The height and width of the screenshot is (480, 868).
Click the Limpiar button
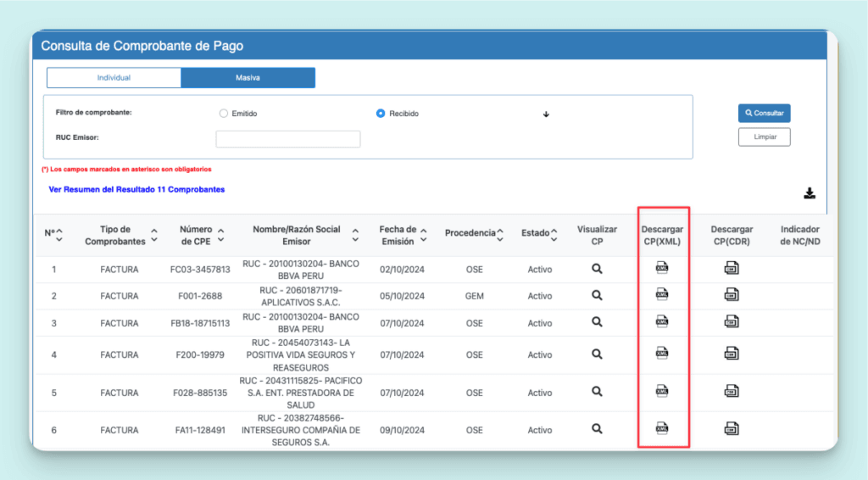[x=764, y=137]
